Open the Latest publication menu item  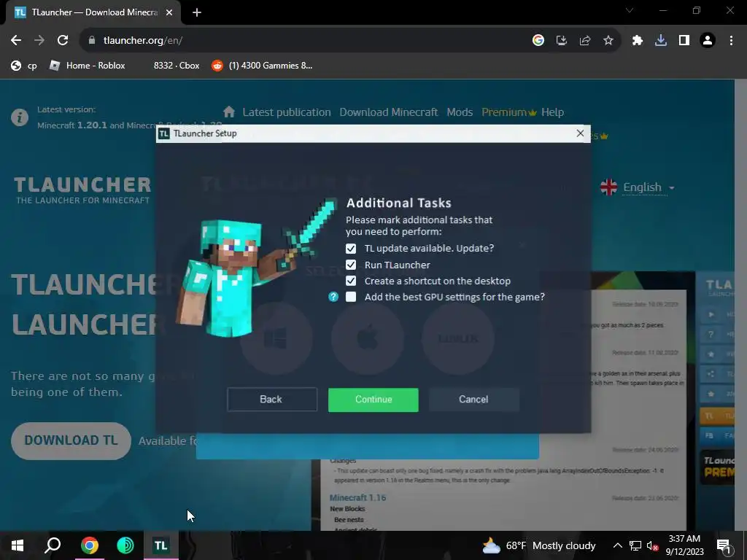pos(286,112)
